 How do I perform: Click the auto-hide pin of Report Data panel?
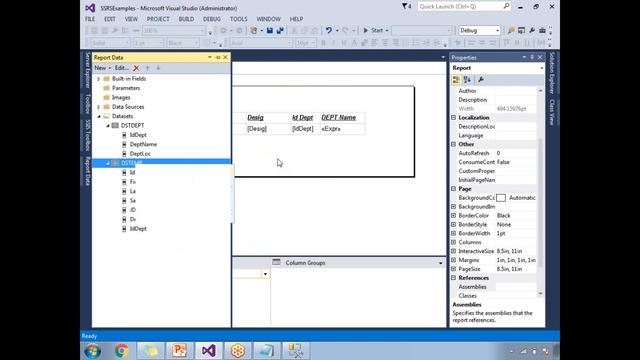[218, 58]
